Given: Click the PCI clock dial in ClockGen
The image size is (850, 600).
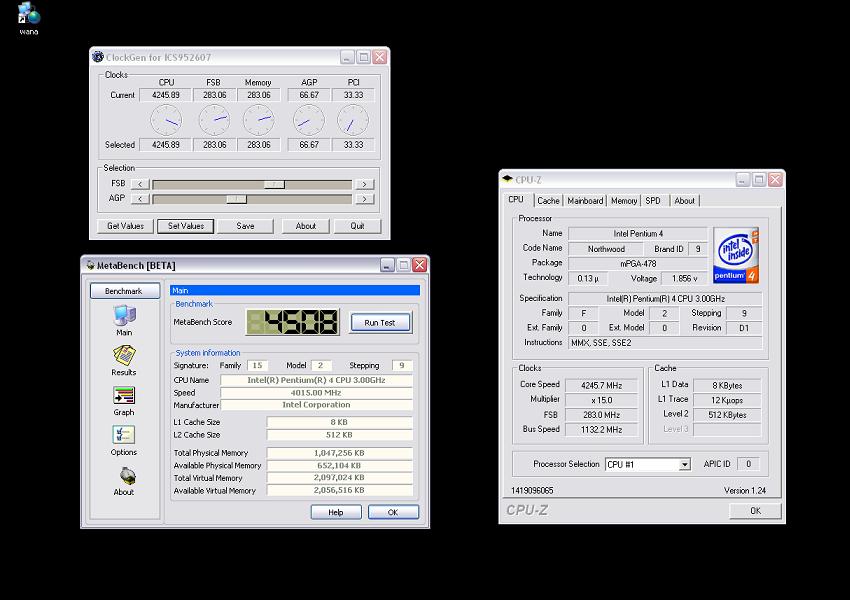Looking at the screenshot, I should 353,120.
